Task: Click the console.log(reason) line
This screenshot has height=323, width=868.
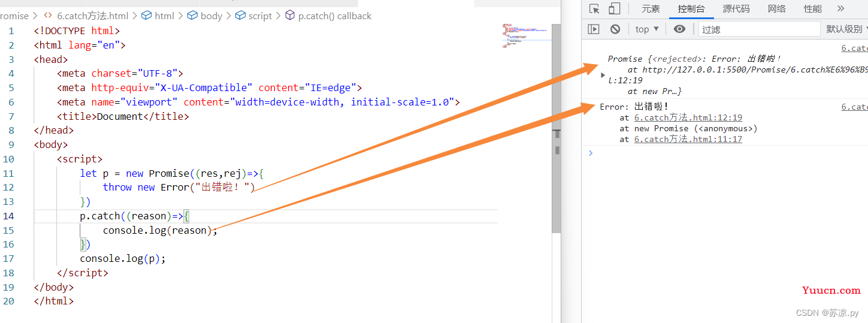Action: [161, 230]
